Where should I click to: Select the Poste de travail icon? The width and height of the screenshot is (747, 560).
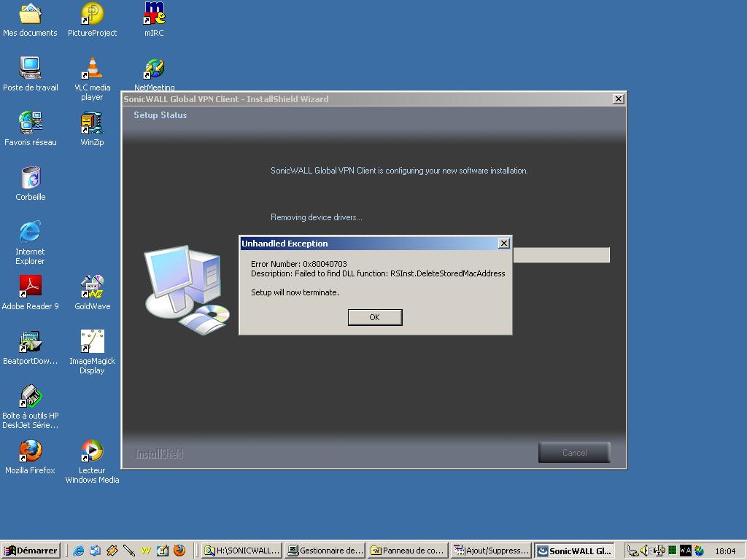tap(31, 74)
